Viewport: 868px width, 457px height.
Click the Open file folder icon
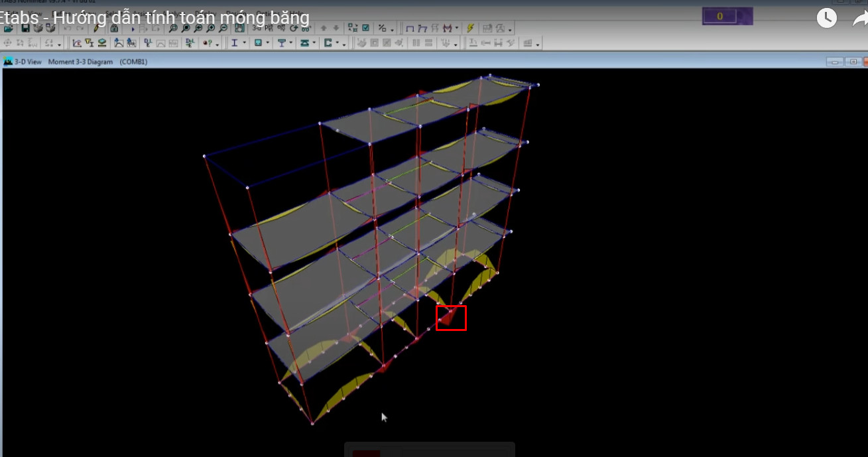point(9,29)
